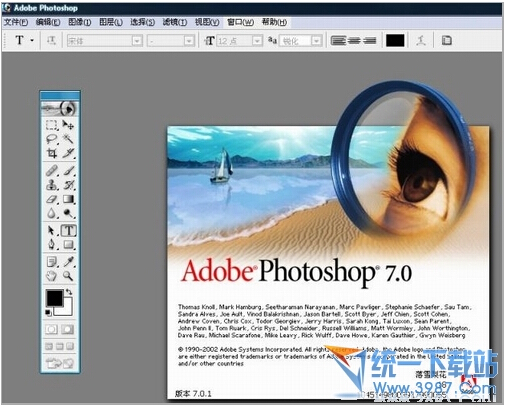Toggle text orientation in options bar

tap(51, 41)
